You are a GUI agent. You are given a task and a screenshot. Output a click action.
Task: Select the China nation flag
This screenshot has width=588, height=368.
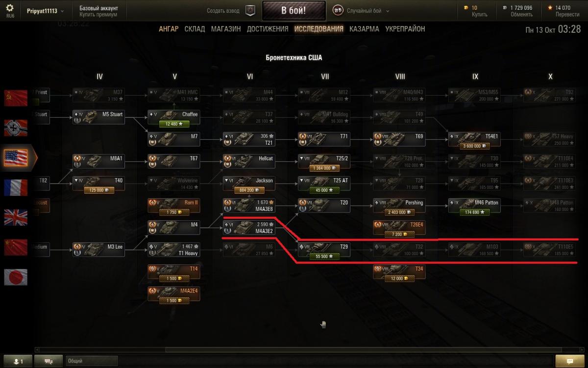click(x=16, y=247)
